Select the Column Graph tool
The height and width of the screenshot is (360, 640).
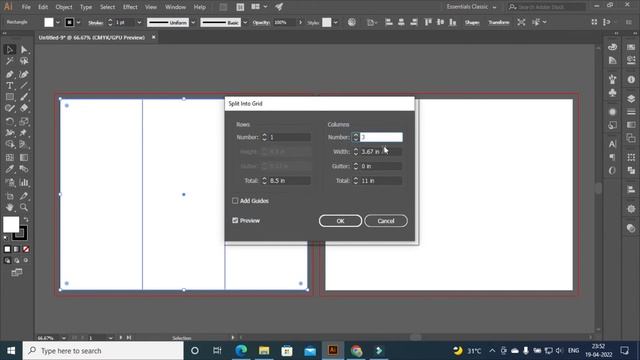coord(24,182)
